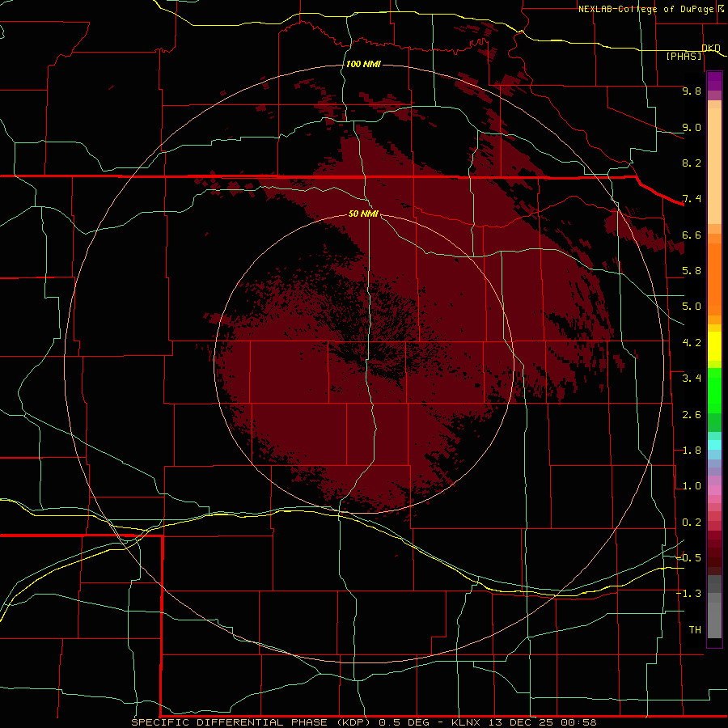The height and width of the screenshot is (728, 728).
Task: Click the 9.8 value on color scale
Action: click(x=692, y=91)
